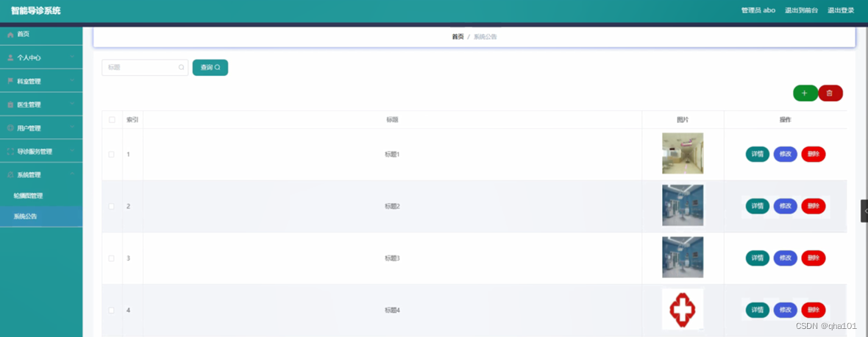868x337 pixels.
Task: Click the 查询 search button
Action: pyautogui.click(x=210, y=68)
